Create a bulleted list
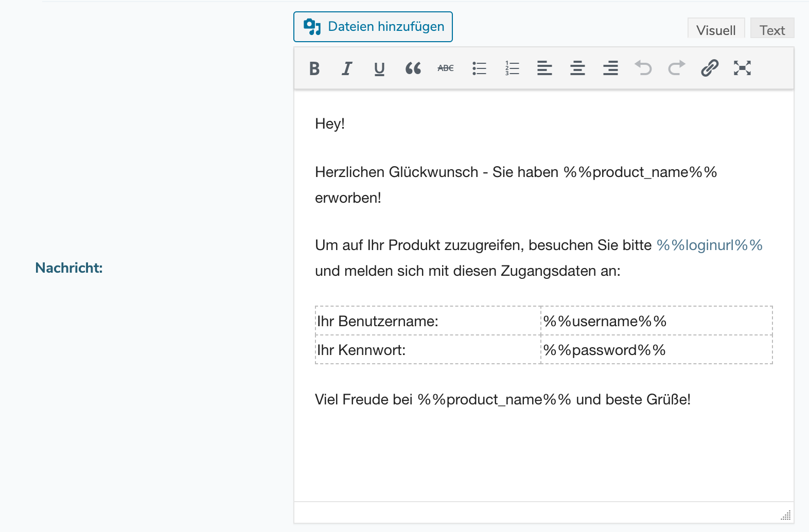This screenshot has height=532, width=809. (x=479, y=68)
